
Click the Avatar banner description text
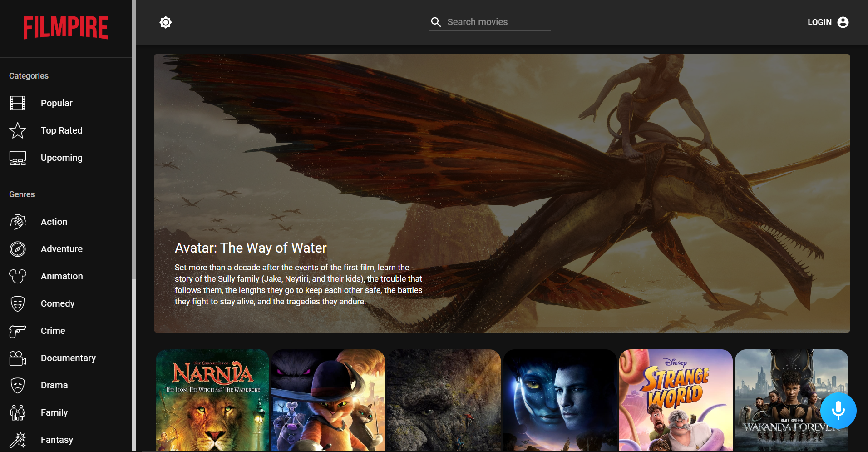pyautogui.click(x=298, y=284)
